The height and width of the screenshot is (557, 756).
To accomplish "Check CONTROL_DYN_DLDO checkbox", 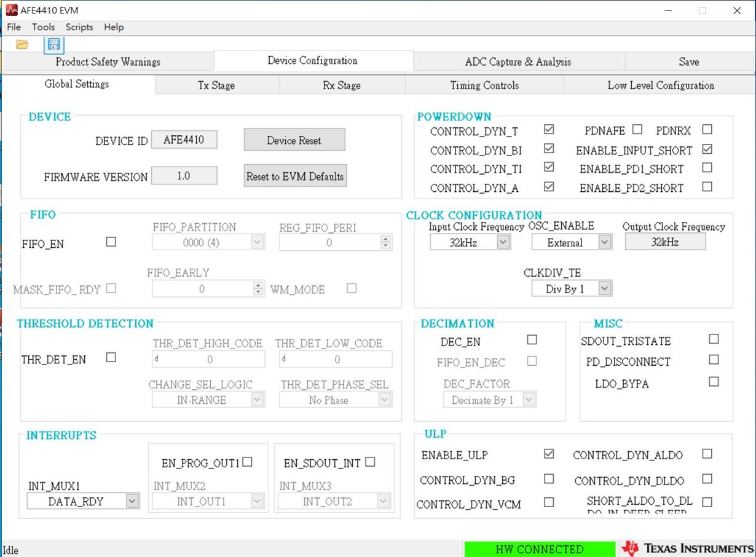I will point(707,478).
